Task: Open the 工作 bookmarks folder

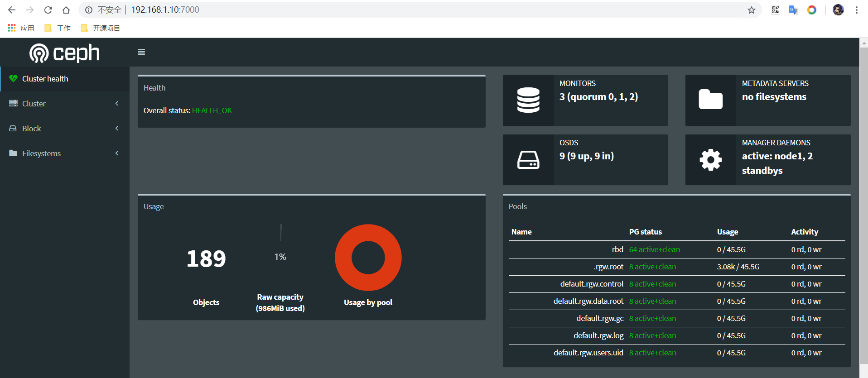Action: point(58,28)
